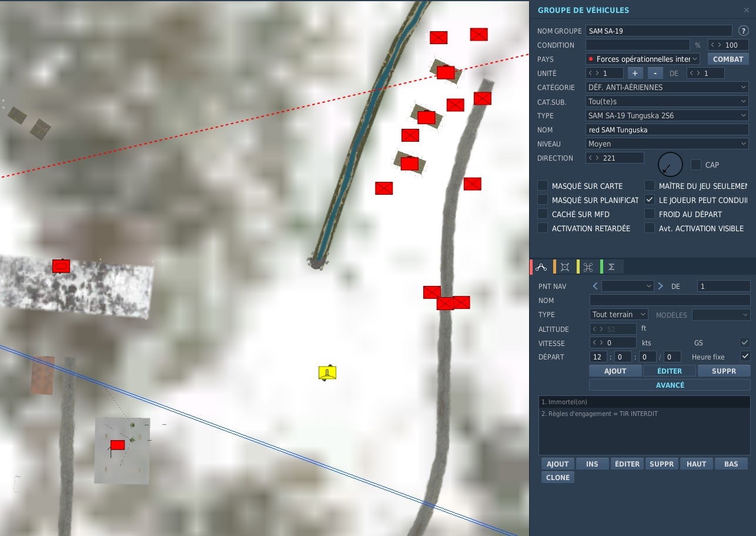
Task: Open the CATÉGORIE dropdown
Action: click(667, 87)
